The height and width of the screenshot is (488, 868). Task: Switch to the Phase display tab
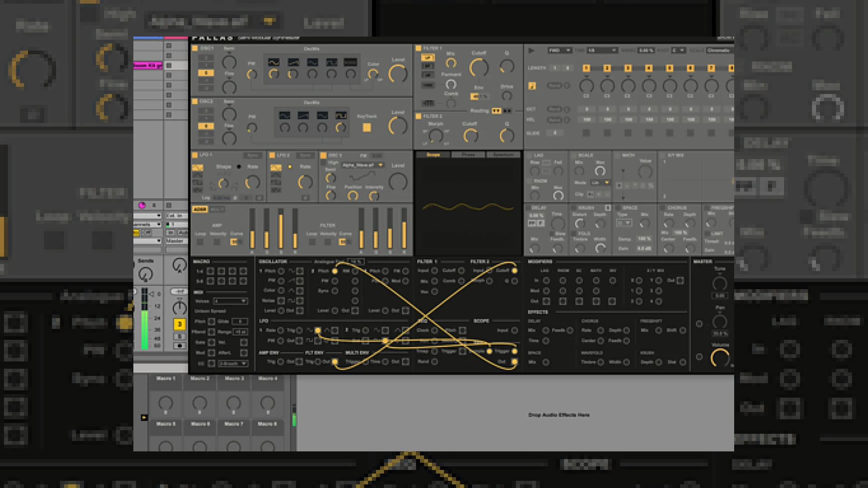[468, 155]
